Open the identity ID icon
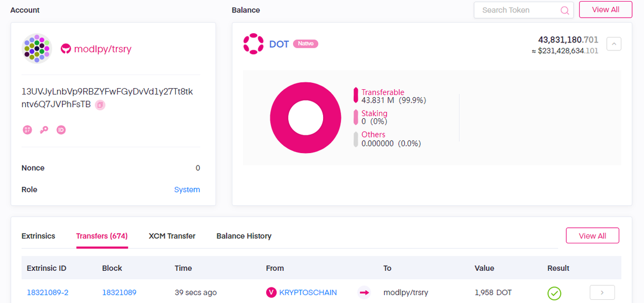 coord(61,129)
